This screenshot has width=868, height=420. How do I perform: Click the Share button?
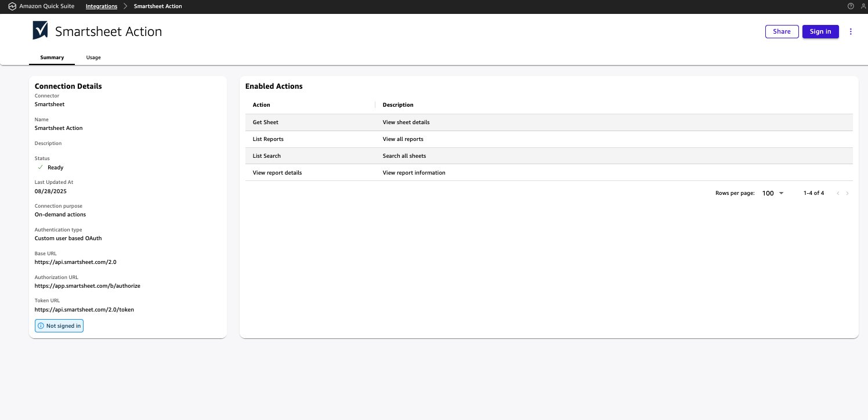tap(782, 32)
